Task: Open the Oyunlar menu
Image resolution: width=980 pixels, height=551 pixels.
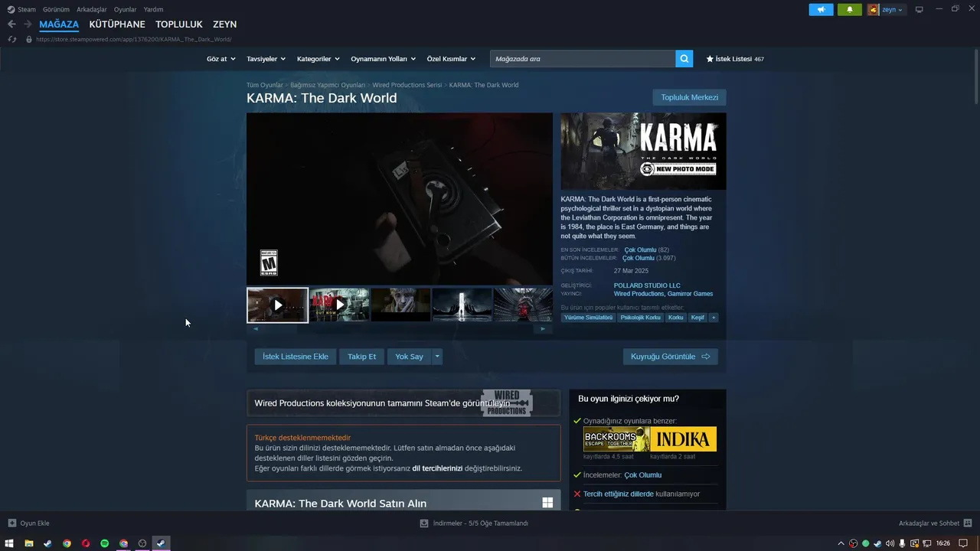Action: click(126, 9)
